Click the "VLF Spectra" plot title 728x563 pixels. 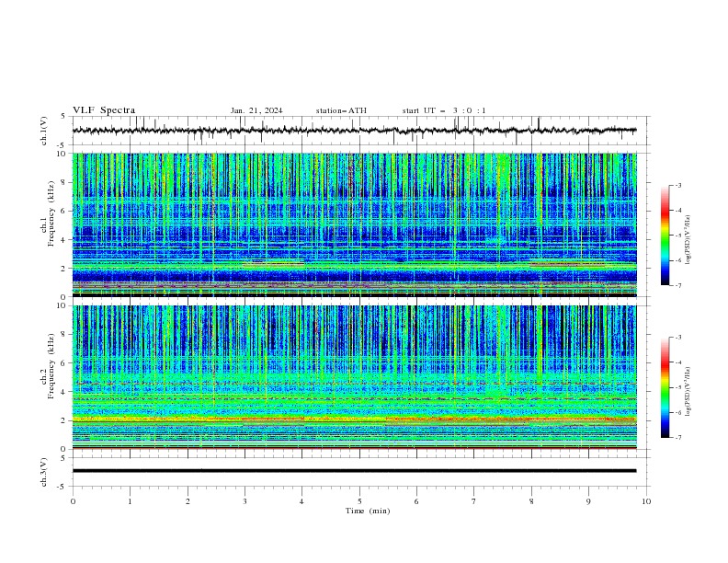tap(104, 110)
